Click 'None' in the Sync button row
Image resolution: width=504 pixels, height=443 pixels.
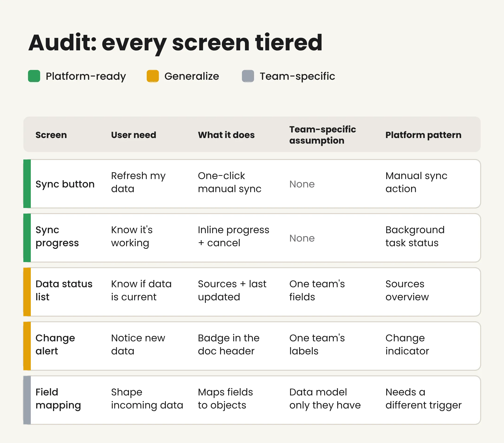[x=302, y=184]
